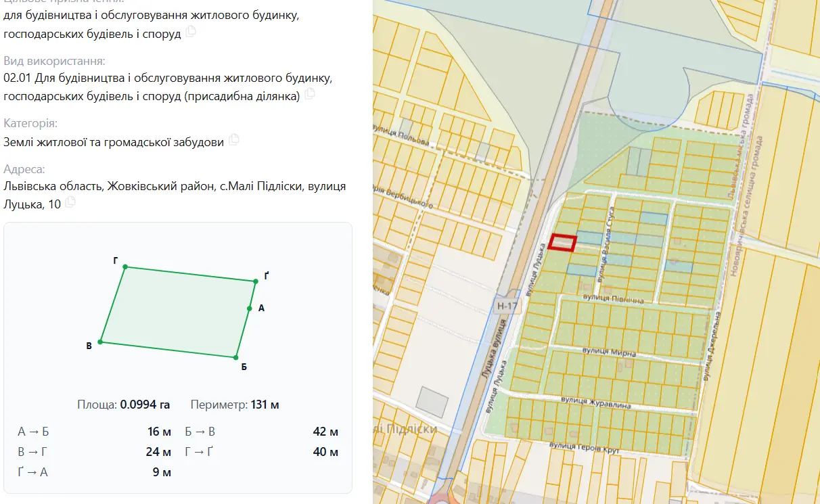Click the gray building west of Луцька вулиця
This screenshot has width=820, height=504.
tap(432, 401)
